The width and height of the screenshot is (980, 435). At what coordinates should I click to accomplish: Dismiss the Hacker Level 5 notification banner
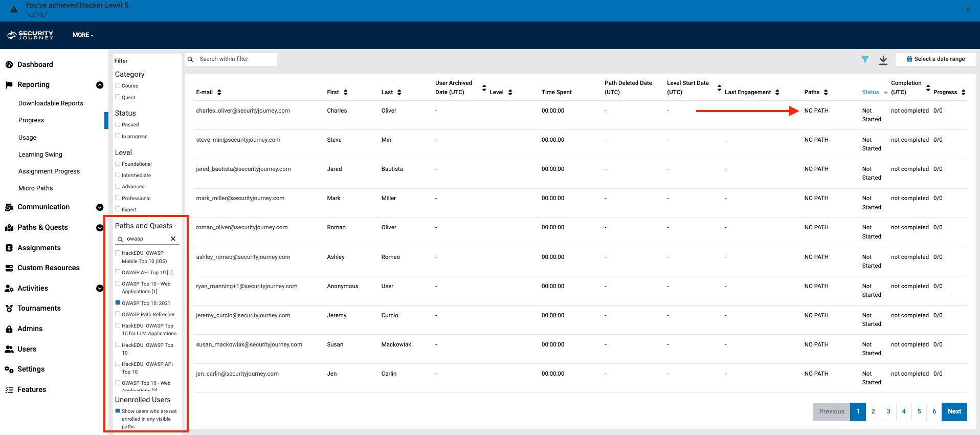point(968,9)
